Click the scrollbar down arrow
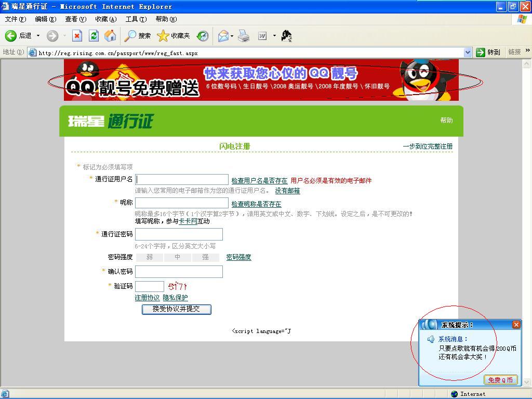Image resolution: width=532 pixels, height=399 pixels. 526,382
